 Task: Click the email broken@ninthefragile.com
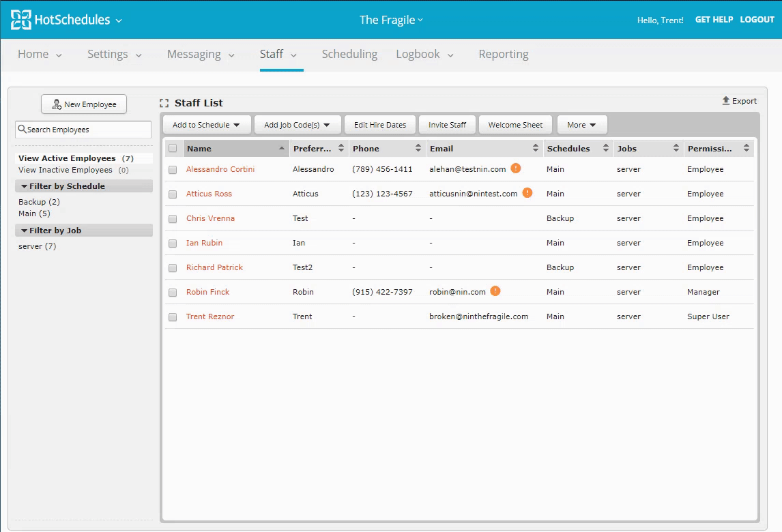point(479,316)
